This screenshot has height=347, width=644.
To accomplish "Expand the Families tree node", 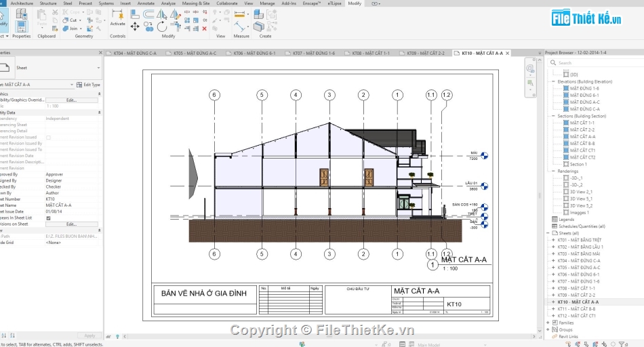I will (x=548, y=323).
